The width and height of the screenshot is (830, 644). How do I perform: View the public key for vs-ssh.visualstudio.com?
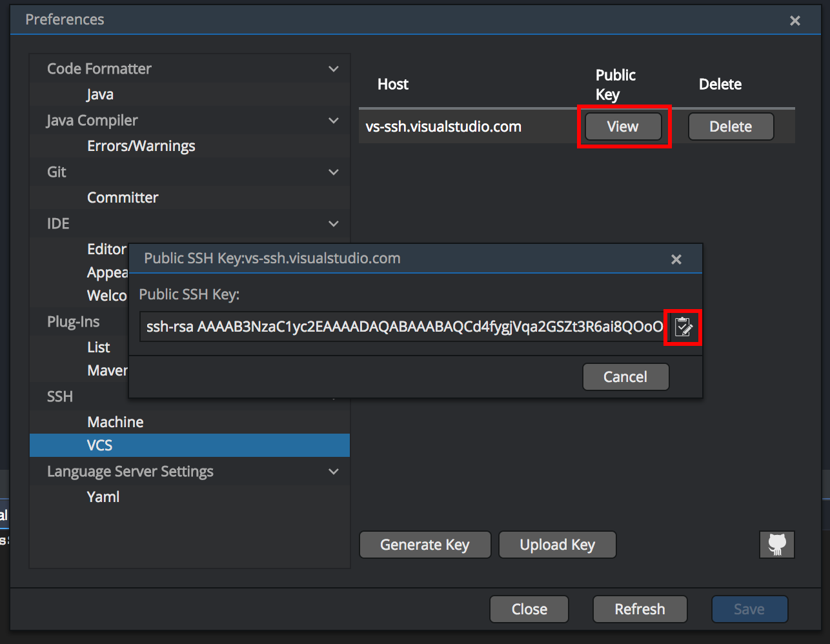(623, 126)
